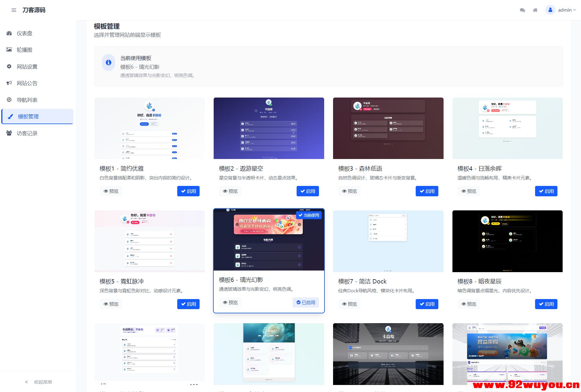Select 网站设置 in the sidebar menu
The width and height of the screenshot is (581, 392).
pos(27,66)
